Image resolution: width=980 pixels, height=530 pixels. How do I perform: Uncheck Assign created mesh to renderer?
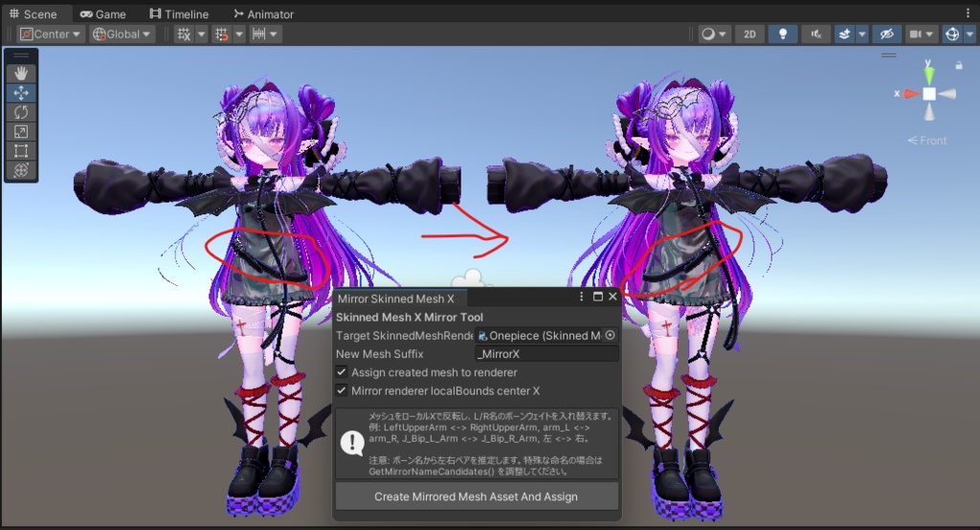tap(342, 372)
